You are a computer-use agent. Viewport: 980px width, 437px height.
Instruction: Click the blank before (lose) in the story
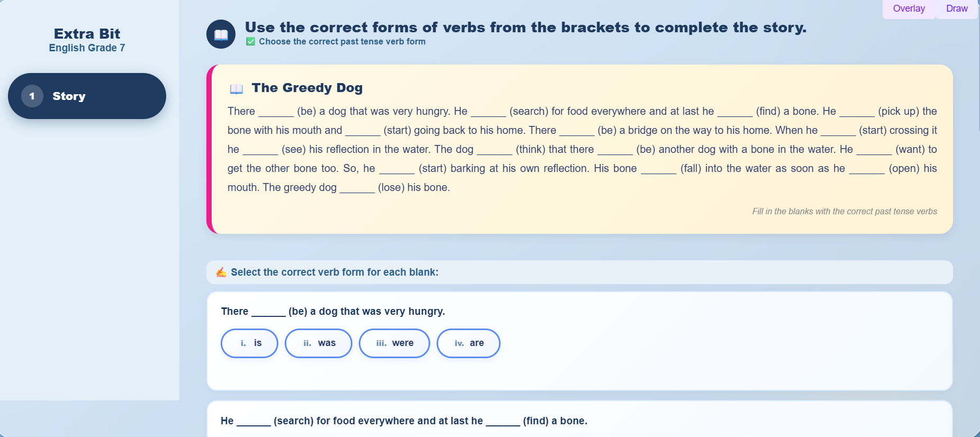click(x=357, y=188)
